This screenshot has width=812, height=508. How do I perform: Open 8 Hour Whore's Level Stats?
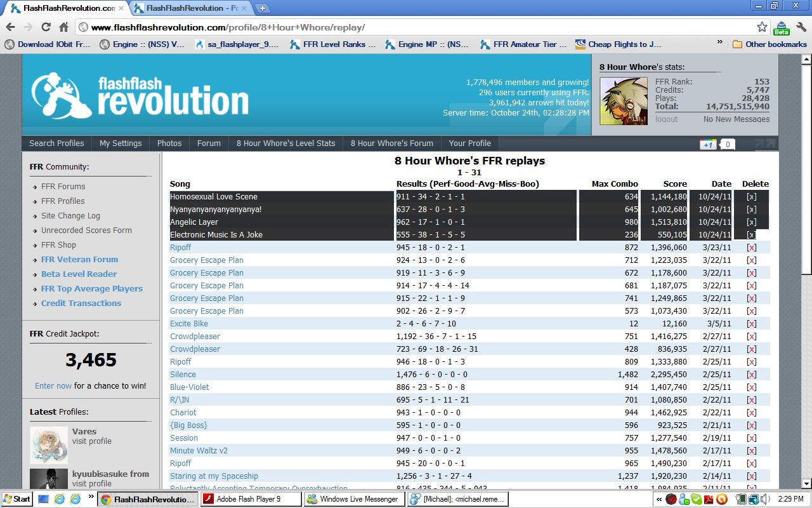pyautogui.click(x=285, y=144)
